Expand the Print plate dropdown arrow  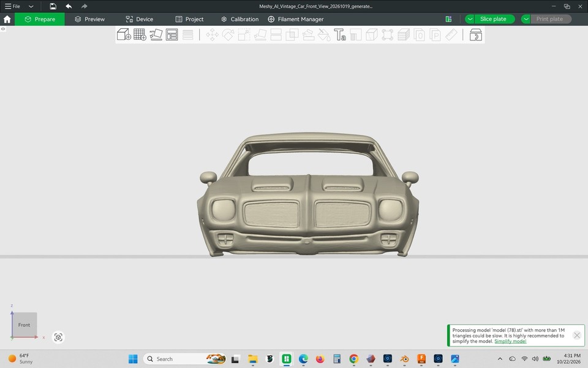click(526, 19)
